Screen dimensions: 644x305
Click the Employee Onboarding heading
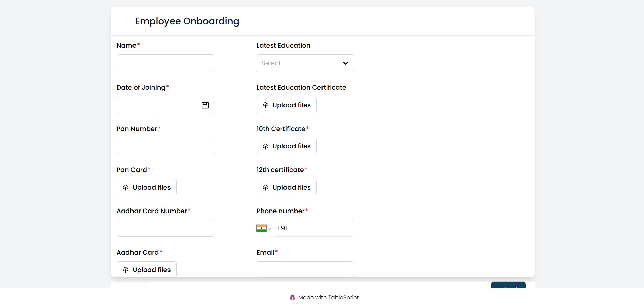pyautogui.click(x=187, y=21)
